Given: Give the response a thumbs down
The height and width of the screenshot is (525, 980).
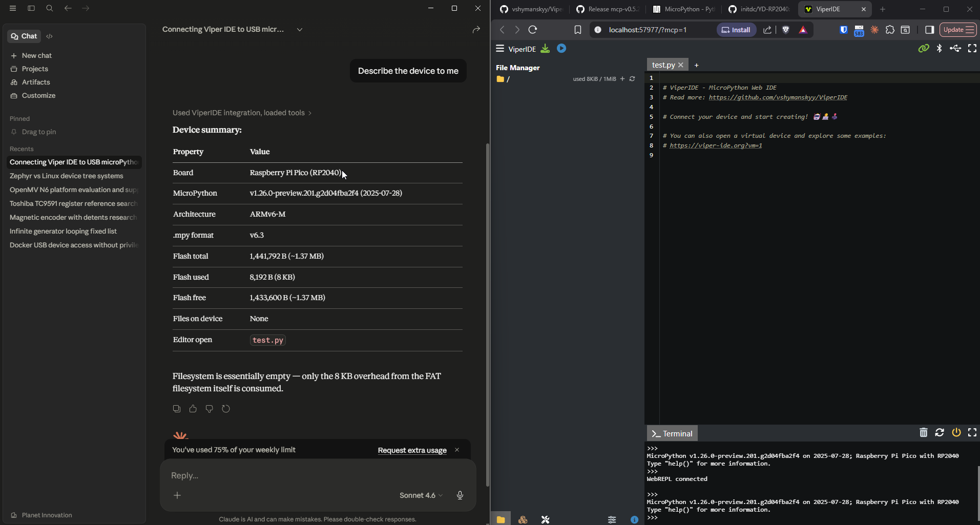Looking at the screenshot, I should click(x=209, y=409).
